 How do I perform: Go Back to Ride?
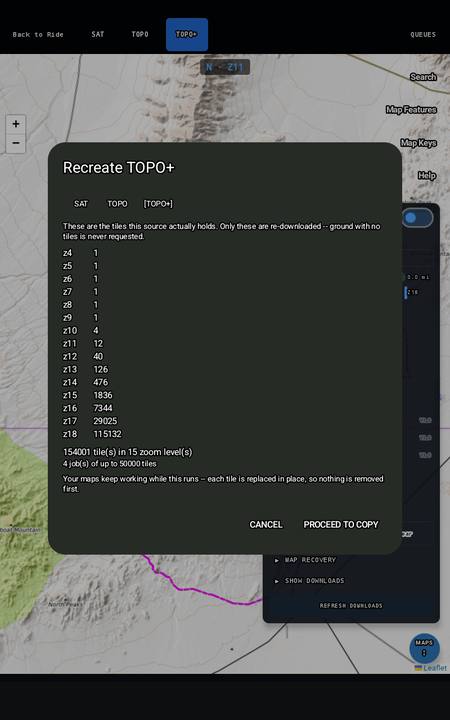38,34
